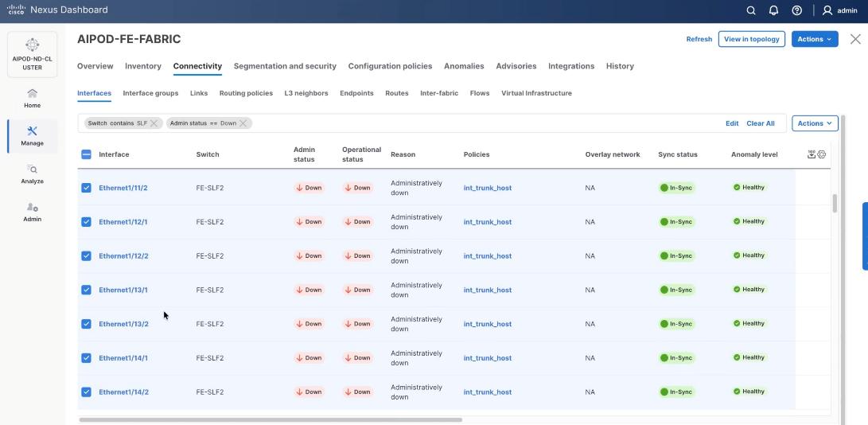Open Virtual Infrastructure sub-tab
Viewport: 868px width, 425px height.
point(536,93)
